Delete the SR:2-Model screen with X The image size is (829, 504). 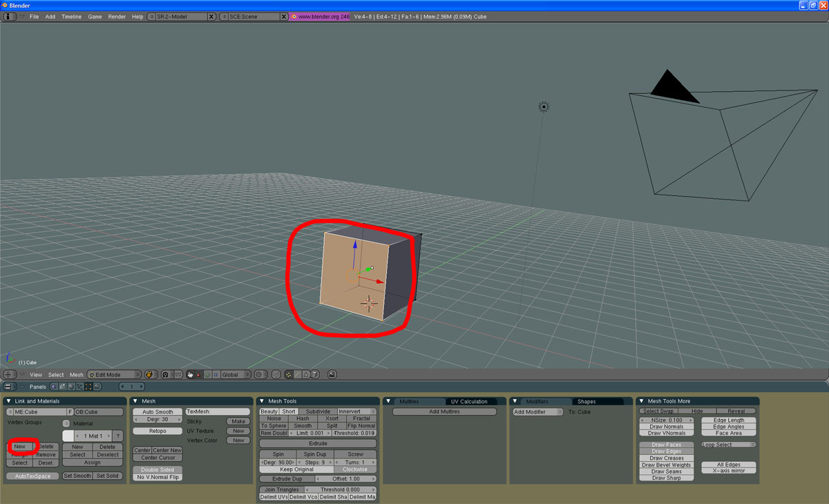coord(211,16)
